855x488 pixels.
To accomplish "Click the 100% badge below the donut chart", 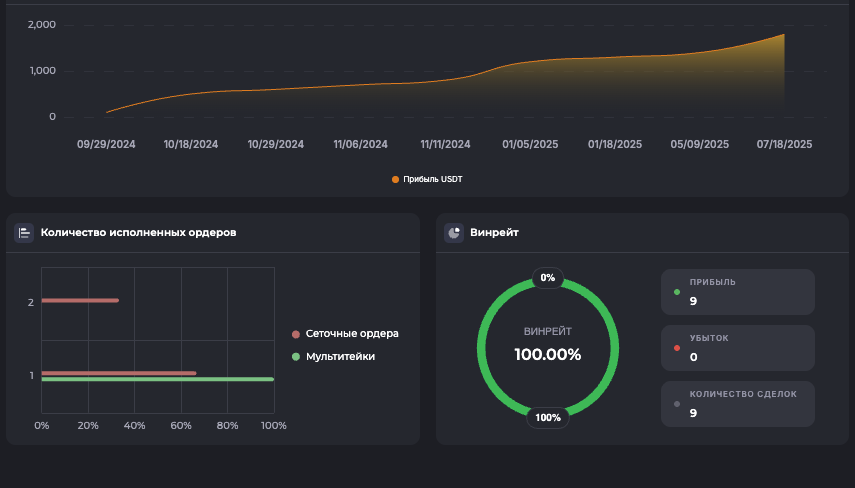I will click(548, 417).
